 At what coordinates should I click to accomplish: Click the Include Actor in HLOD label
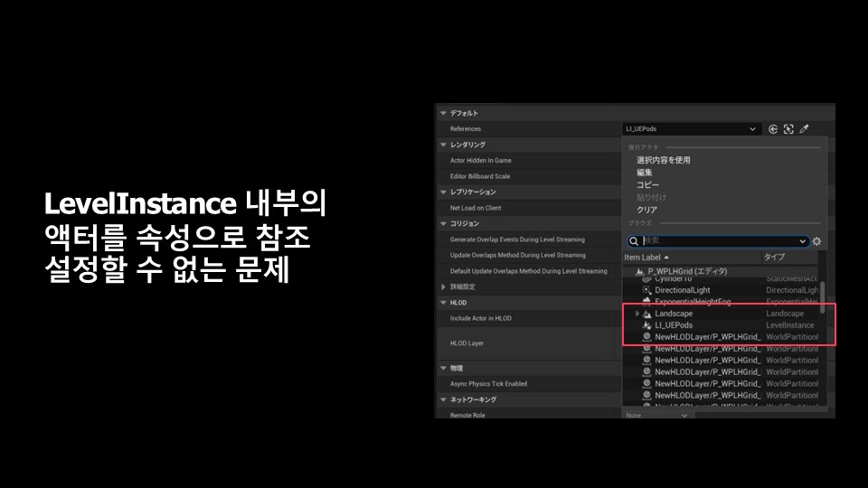[x=480, y=318]
